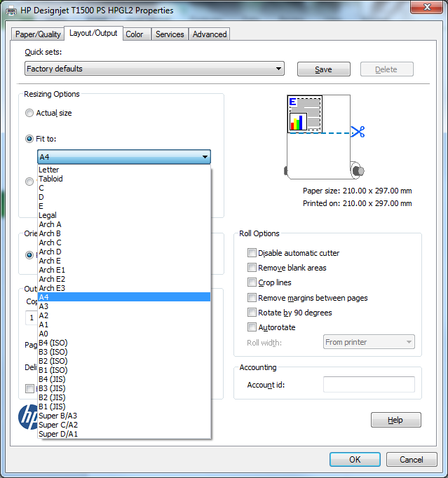
Task: Open the Roll width dropdown
Action: pyautogui.click(x=369, y=342)
